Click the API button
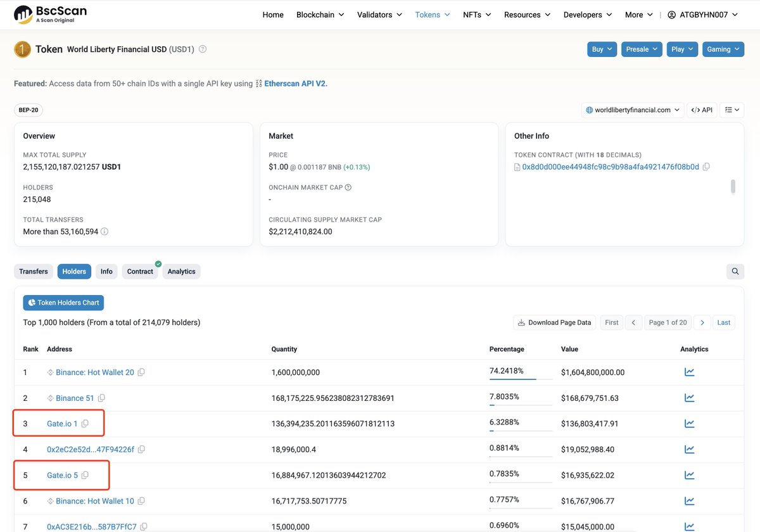760x532 pixels. tap(702, 110)
